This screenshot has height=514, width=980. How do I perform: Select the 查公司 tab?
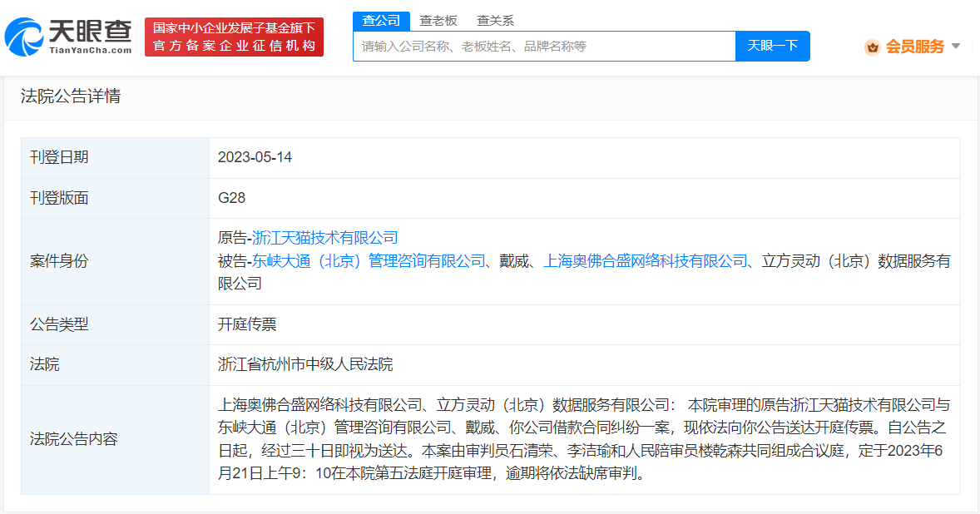[381, 21]
